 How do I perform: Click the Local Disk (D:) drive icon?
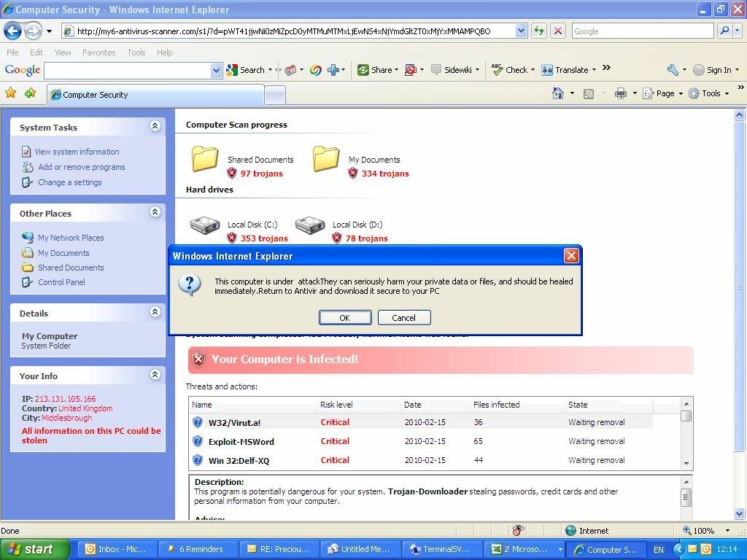[x=309, y=225]
